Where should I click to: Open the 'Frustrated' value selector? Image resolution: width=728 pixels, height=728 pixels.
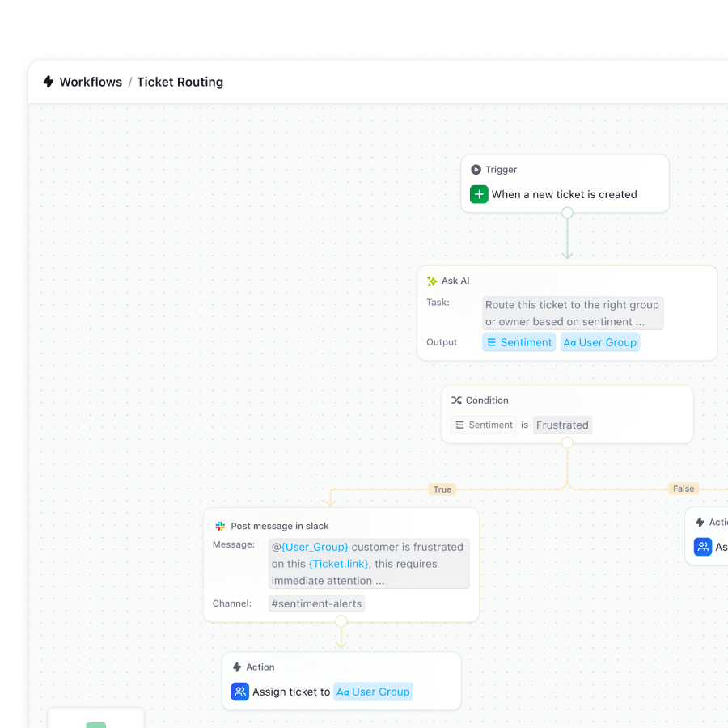[x=562, y=425]
